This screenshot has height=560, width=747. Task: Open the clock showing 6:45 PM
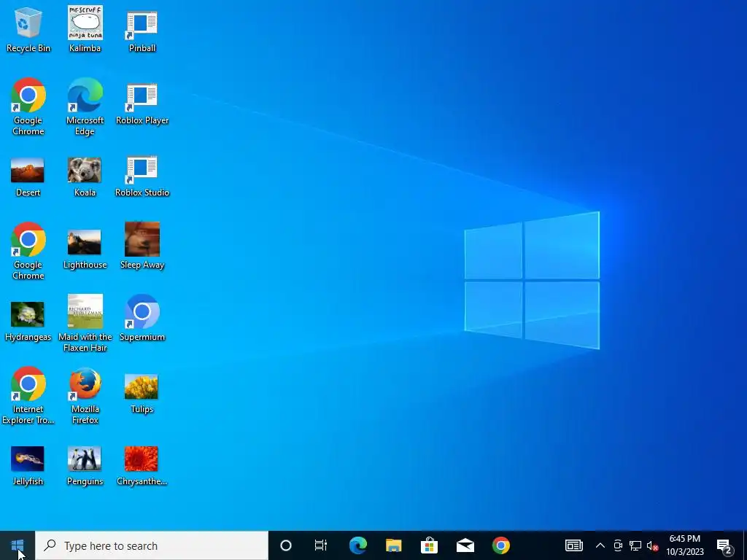684,545
